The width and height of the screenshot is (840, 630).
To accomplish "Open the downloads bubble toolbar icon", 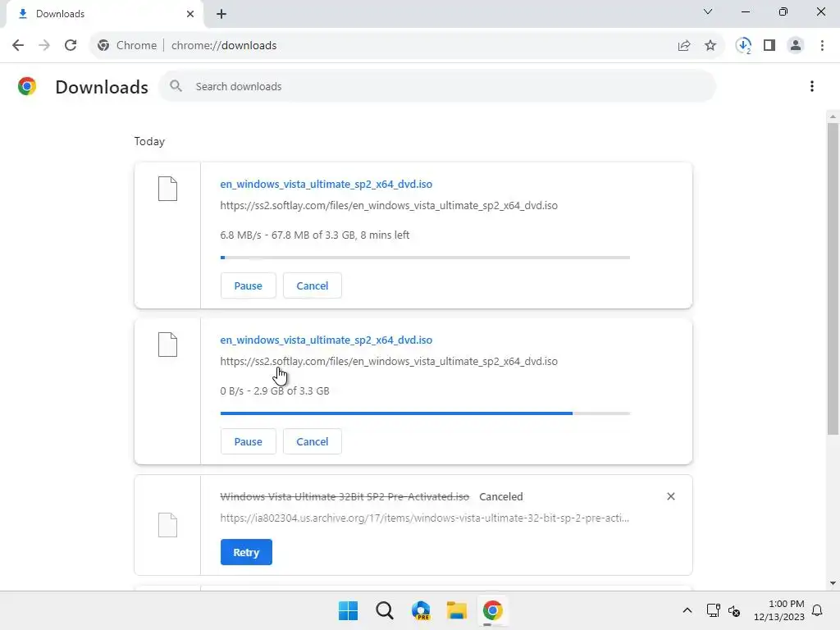I will point(743,46).
